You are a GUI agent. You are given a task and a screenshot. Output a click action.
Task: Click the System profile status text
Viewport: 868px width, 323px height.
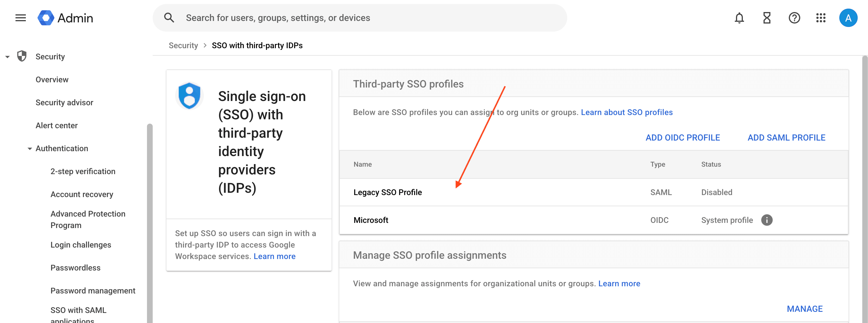[727, 220]
